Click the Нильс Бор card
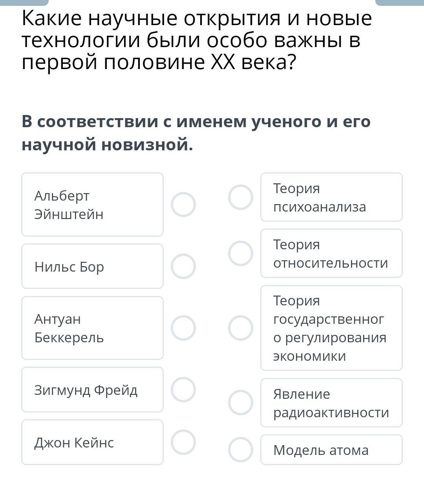 click(x=92, y=266)
